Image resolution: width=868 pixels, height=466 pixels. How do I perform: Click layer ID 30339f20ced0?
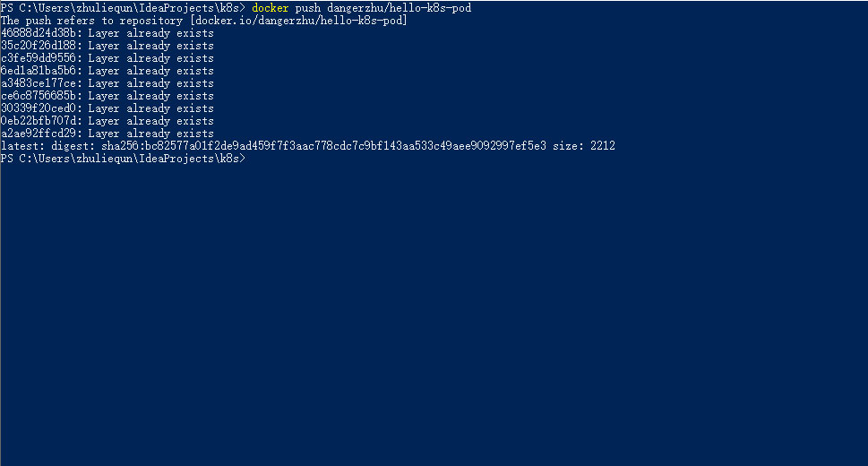point(41,108)
